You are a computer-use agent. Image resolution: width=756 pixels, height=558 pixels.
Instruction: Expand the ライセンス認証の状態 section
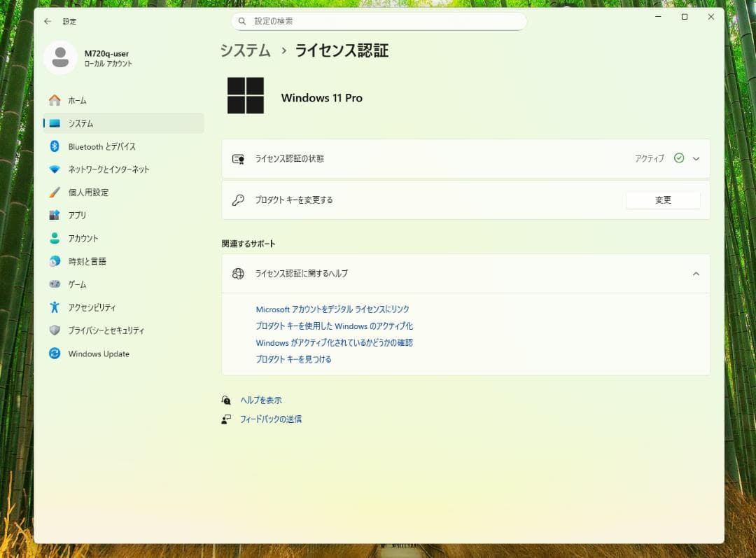pos(696,158)
